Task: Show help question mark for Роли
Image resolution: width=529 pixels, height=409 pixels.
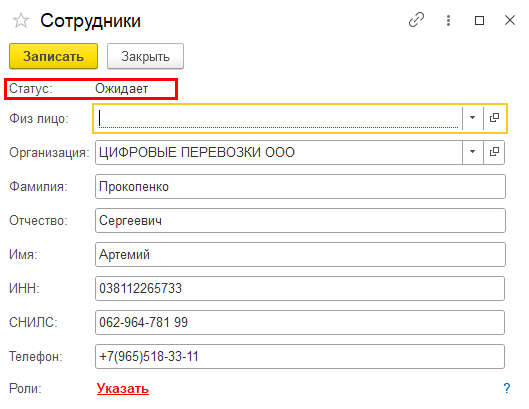Action: point(507,388)
